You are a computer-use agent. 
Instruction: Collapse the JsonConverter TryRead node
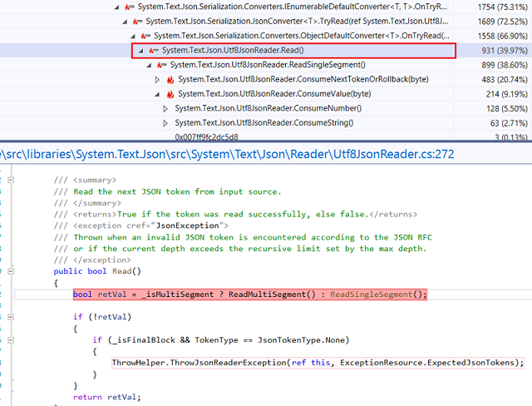click(125, 22)
